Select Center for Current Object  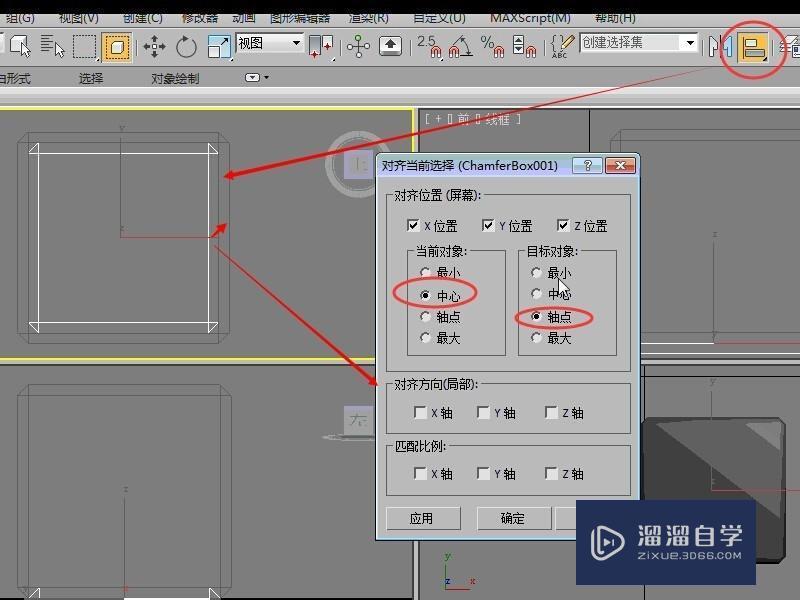[425, 295]
